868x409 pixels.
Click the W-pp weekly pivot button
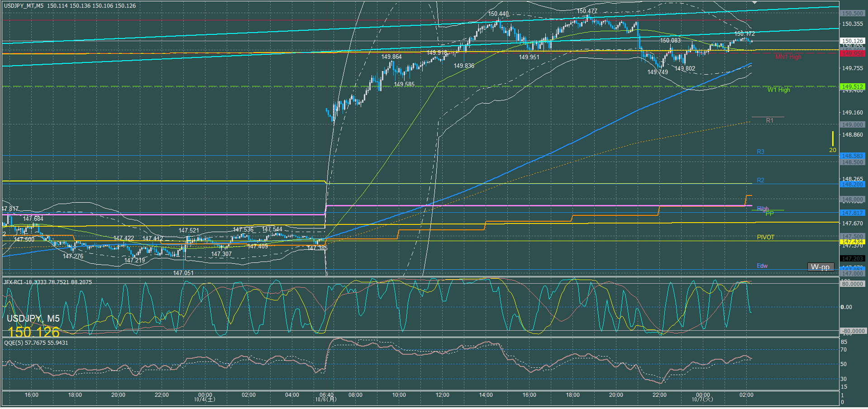coord(820,267)
